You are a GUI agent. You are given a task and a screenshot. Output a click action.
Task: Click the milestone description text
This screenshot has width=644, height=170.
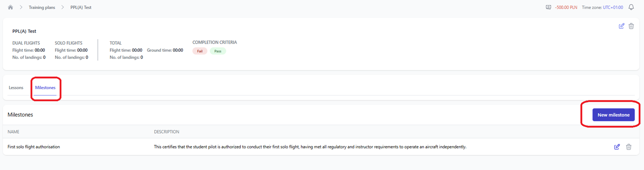click(310, 147)
